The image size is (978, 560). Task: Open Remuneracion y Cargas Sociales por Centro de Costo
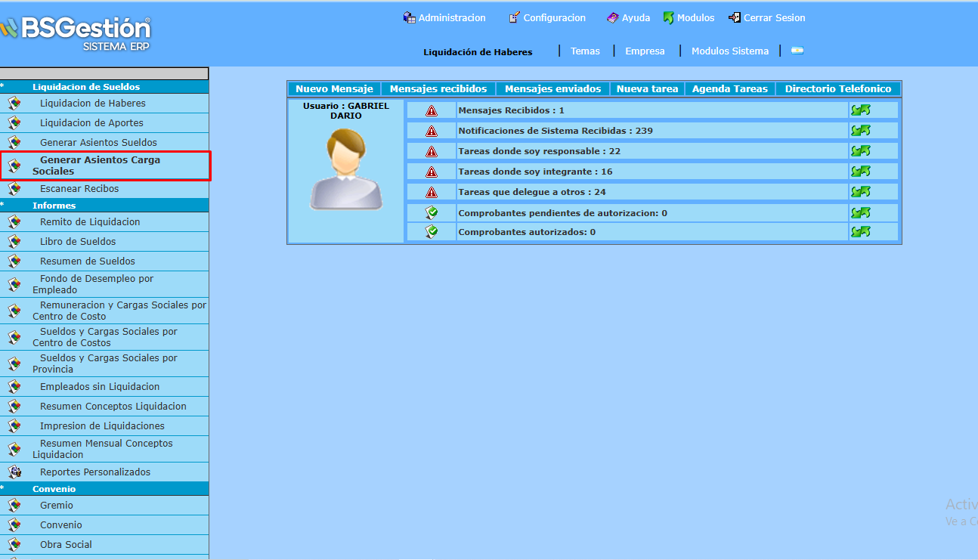pyautogui.click(x=119, y=311)
